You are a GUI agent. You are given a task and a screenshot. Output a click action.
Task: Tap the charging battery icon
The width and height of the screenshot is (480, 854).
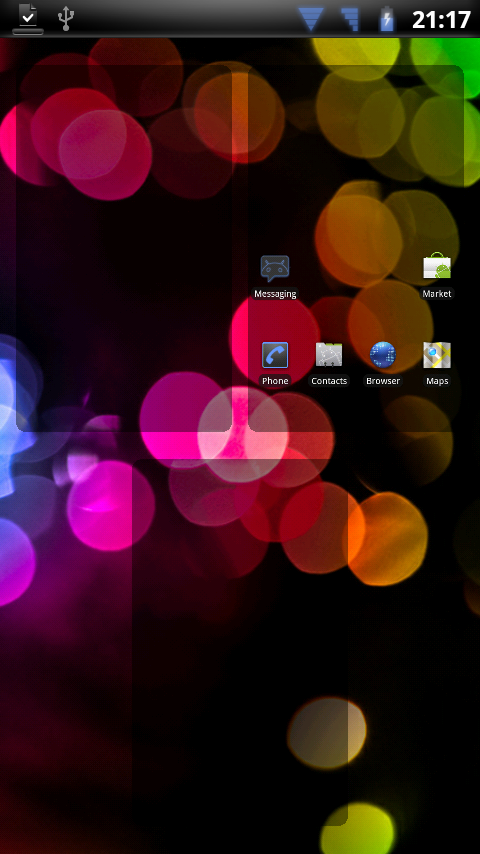tap(387, 20)
